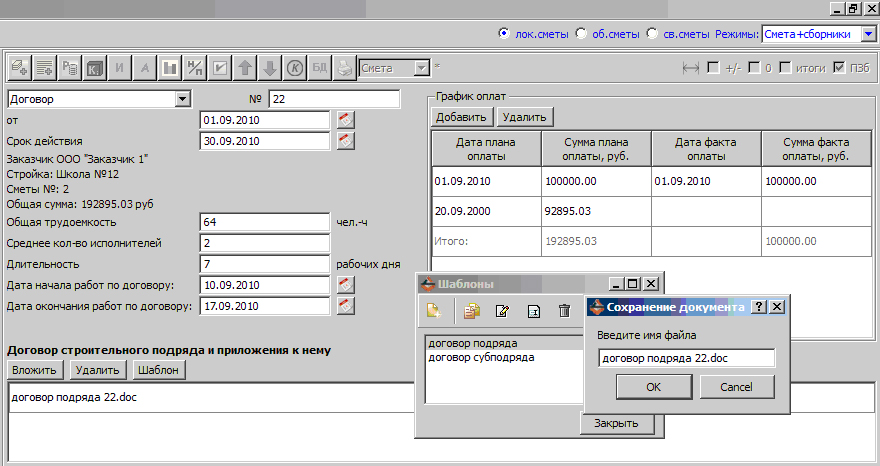Open calendar for Срок действия date

click(x=346, y=141)
